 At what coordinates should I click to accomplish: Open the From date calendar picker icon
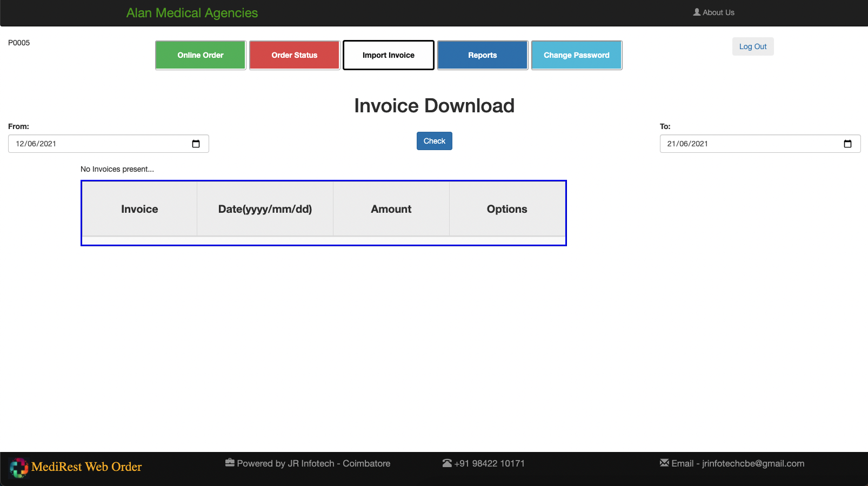point(196,144)
